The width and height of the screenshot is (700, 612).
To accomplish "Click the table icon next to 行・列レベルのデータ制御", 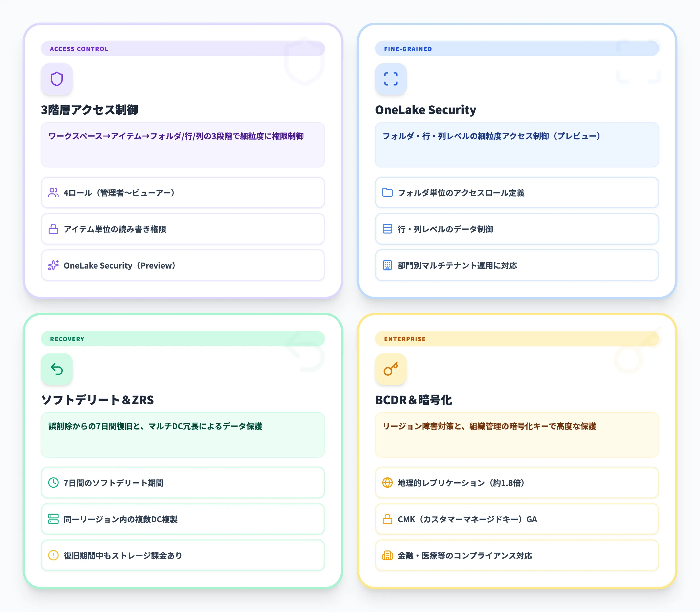I will click(x=387, y=229).
